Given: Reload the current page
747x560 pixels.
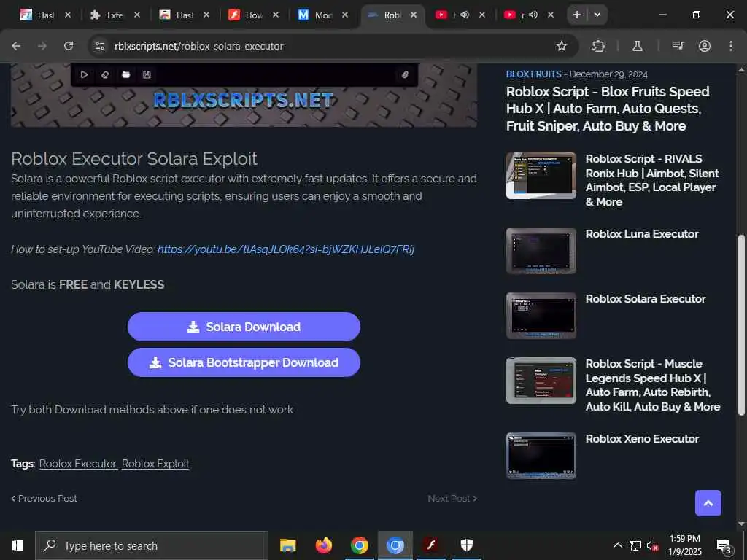Looking at the screenshot, I should tap(69, 46).
